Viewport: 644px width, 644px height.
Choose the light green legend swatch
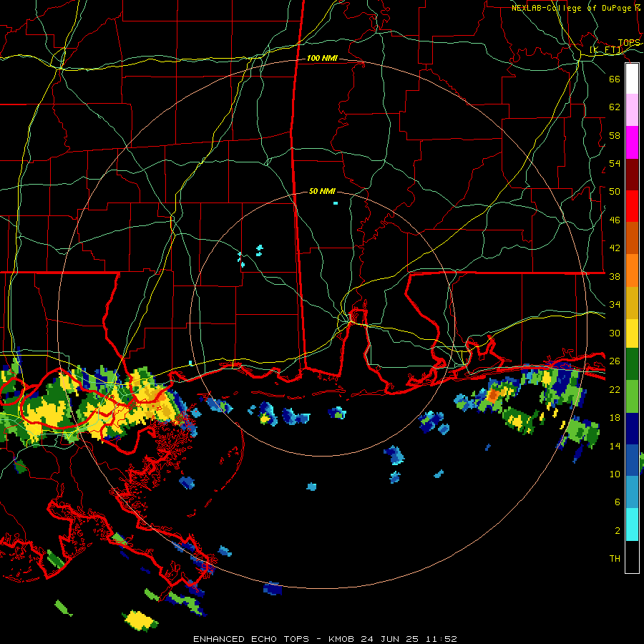[x=632, y=396]
